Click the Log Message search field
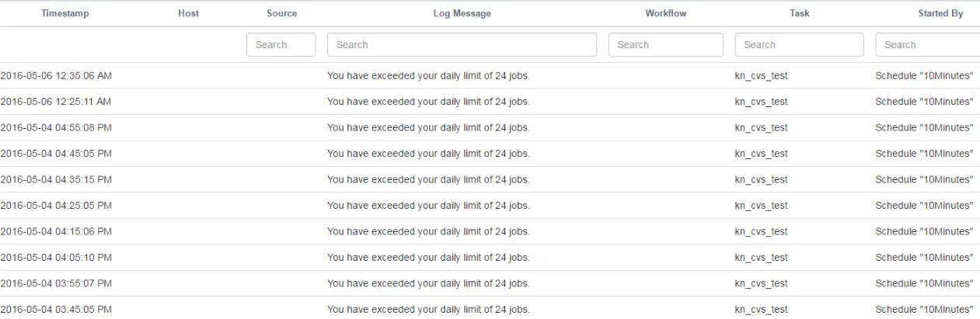 pyautogui.click(x=462, y=45)
